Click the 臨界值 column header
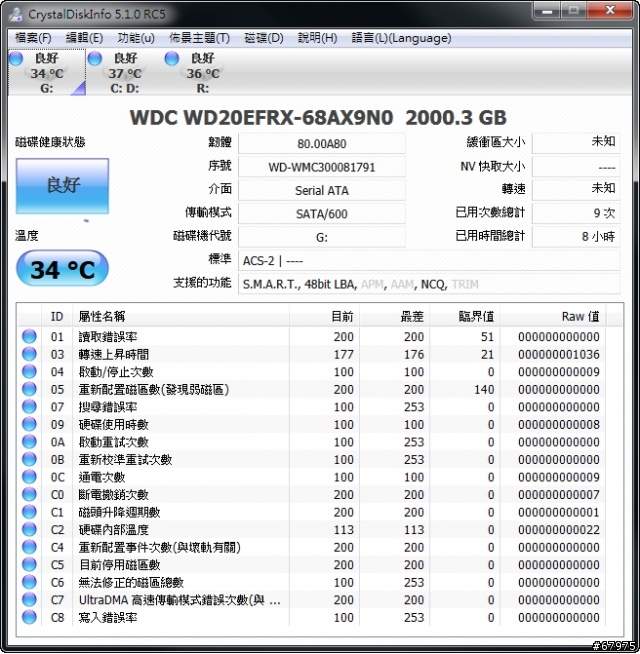Screen dimensions: 640x654 point(465,317)
